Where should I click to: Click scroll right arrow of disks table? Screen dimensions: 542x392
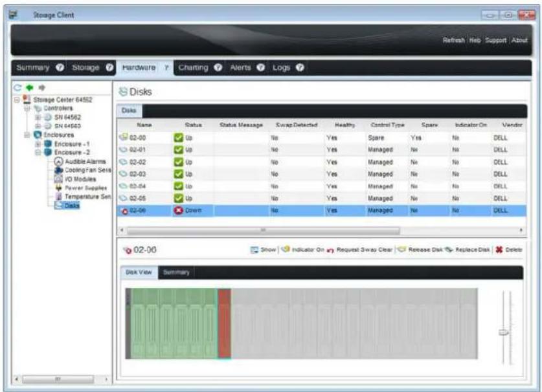coord(521,230)
